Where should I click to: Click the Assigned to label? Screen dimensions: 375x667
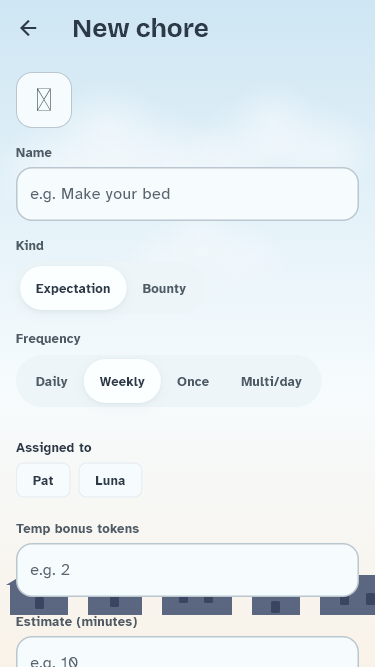[54, 448]
